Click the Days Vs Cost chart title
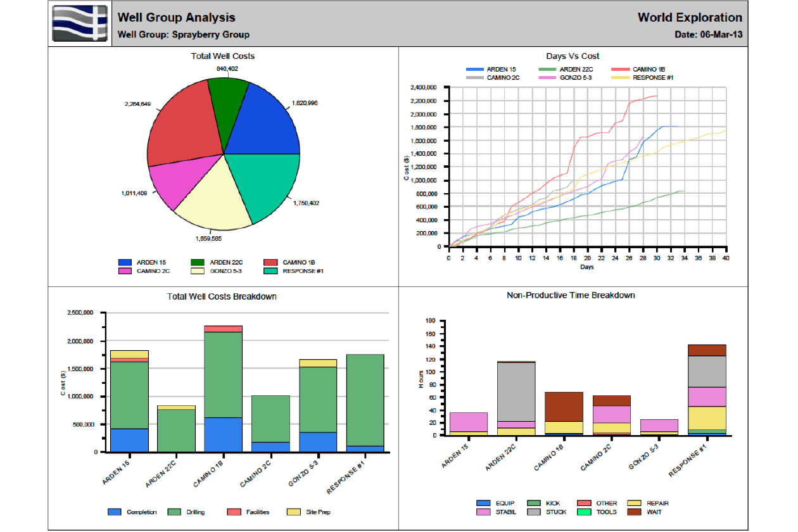The height and width of the screenshot is (532, 798). (573, 56)
